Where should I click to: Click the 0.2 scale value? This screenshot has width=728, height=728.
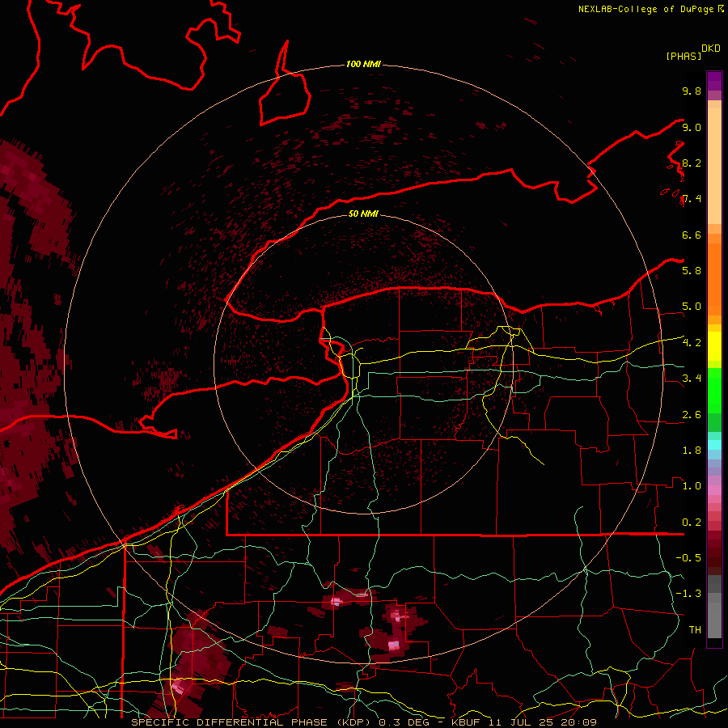692,523
